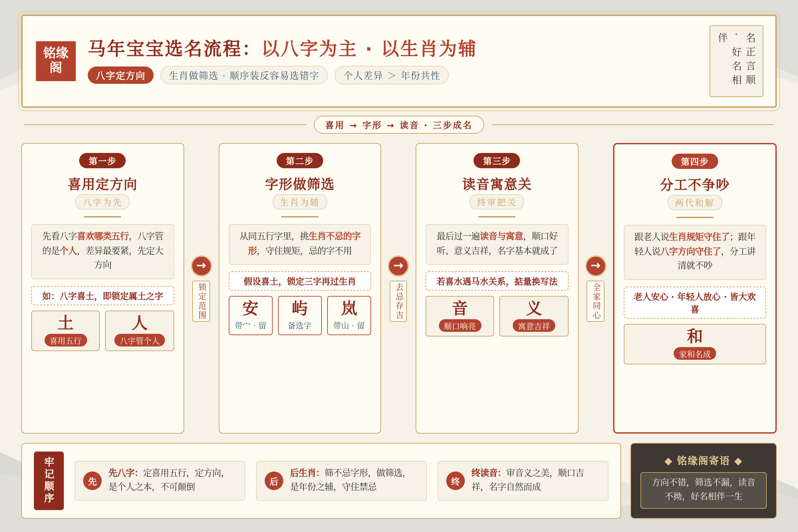Click the 终 circle badge
Image resolution: width=798 pixels, height=532 pixels.
point(455,481)
